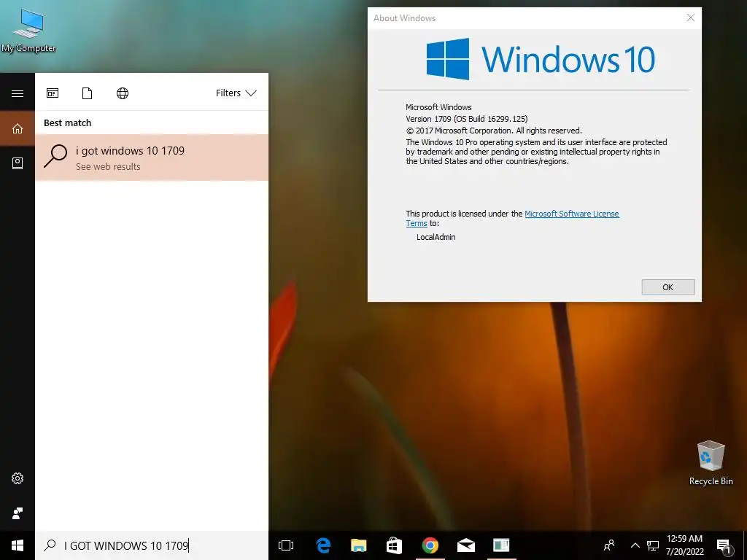Image resolution: width=747 pixels, height=560 pixels.
Task: Click the Windows 10 logo in dialog
Action: [541, 60]
